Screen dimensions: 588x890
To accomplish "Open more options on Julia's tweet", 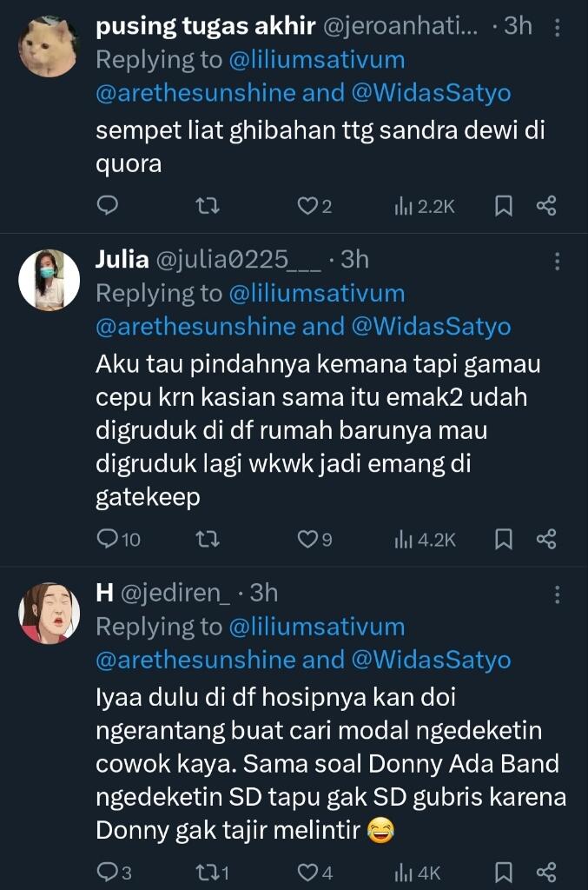I will [558, 261].
